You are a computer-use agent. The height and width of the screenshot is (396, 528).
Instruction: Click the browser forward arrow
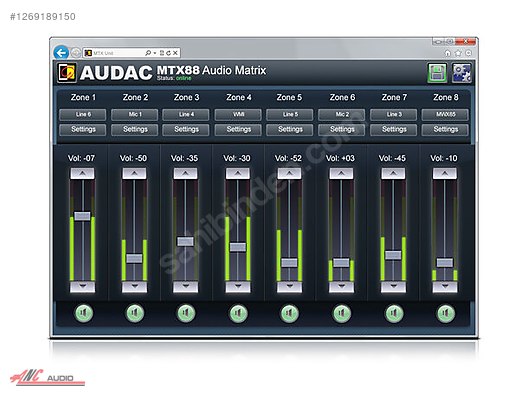[76, 53]
